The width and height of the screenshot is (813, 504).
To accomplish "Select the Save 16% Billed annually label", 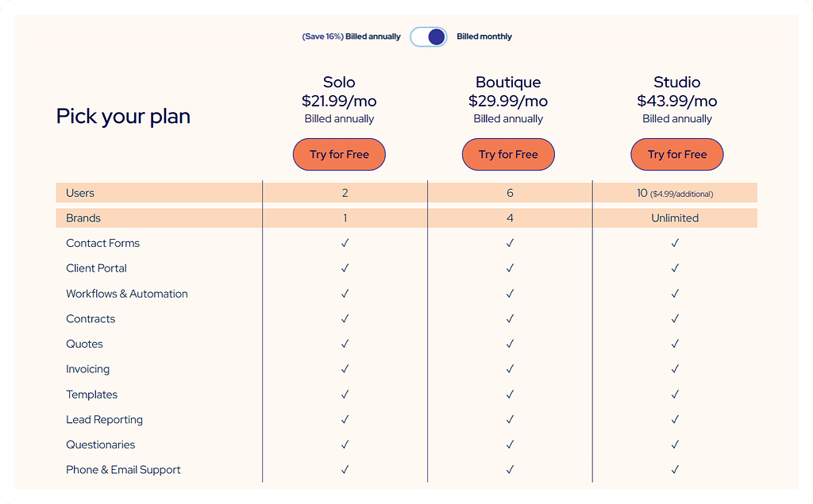I will tap(352, 37).
